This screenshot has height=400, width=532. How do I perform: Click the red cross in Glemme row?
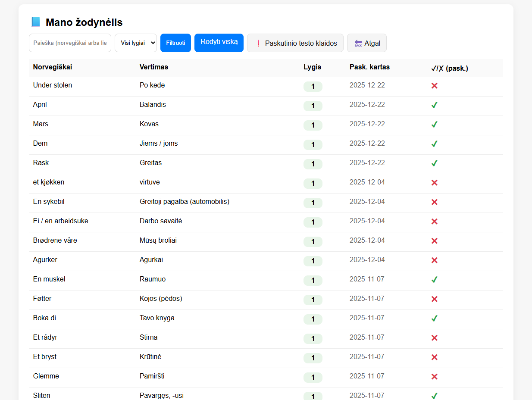pos(434,377)
